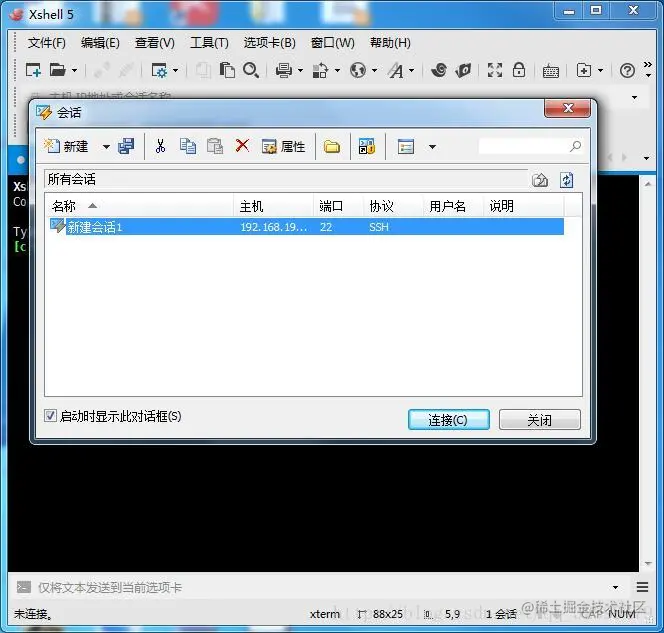Viewport: 664px width, 633px height.
Task: Click the 所有会话 path field
Action: (286, 180)
